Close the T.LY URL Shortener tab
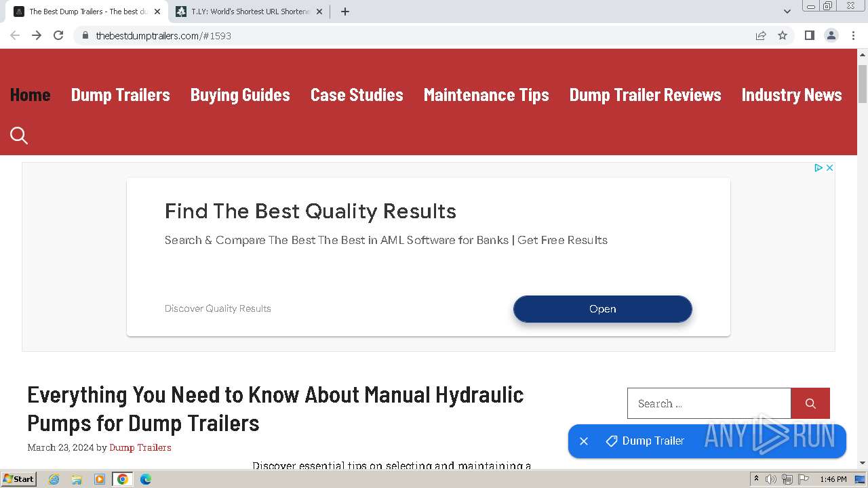Viewport: 868px width, 488px height. (319, 12)
